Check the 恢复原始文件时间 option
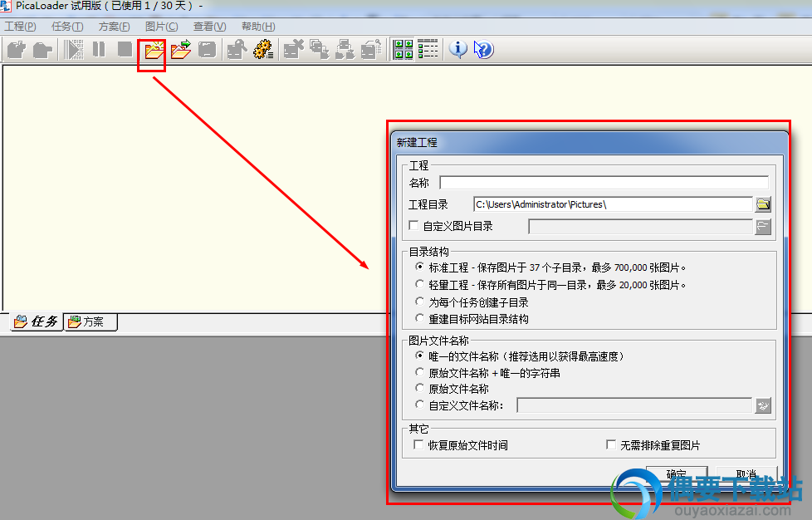The image size is (812, 520). [418, 445]
